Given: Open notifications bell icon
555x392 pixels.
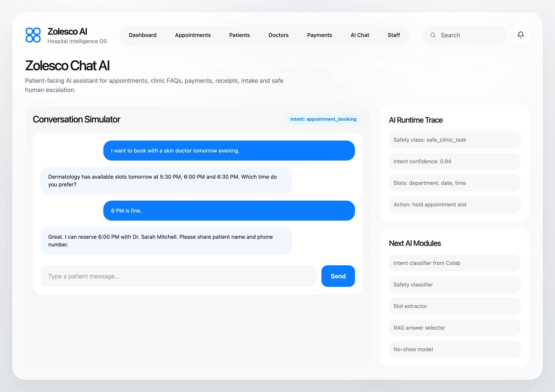Looking at the screenshot, I should pyautogui.click(x=521, y=35).
